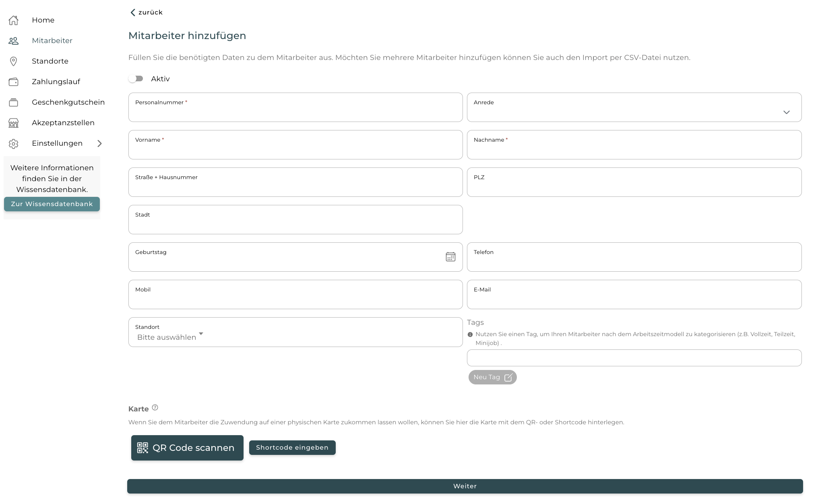
Task: Open the Standort Bitte auswählen dropdown
Action: (x=170, y=337)
